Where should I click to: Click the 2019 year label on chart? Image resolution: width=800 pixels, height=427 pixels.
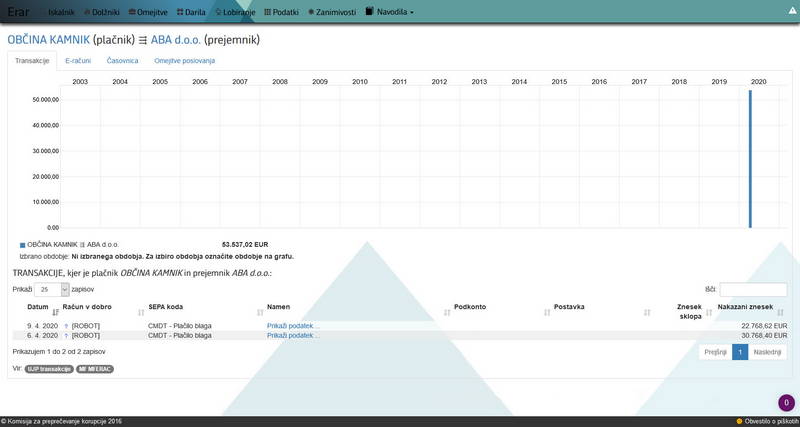[719, 82]
